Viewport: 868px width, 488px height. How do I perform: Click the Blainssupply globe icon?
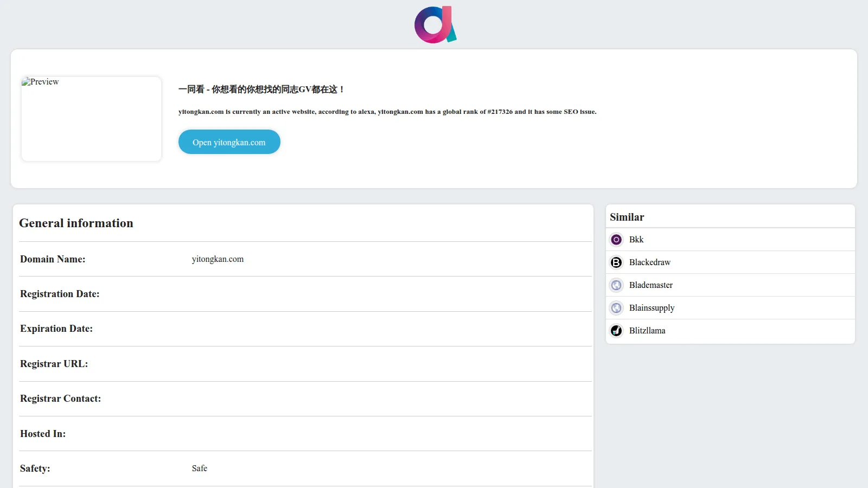click(x=616, y=308)
